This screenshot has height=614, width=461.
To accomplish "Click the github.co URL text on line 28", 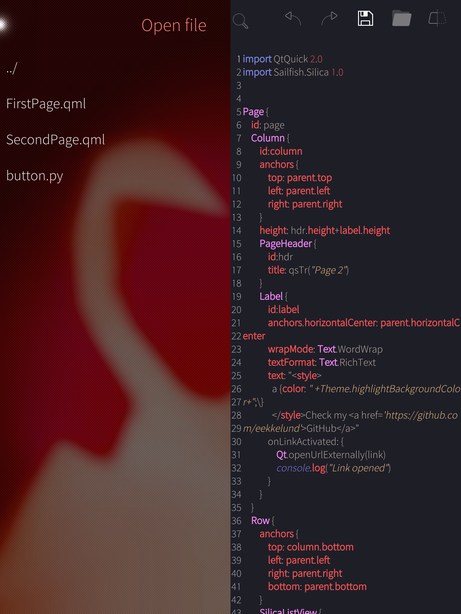I will tap(421, 415).
